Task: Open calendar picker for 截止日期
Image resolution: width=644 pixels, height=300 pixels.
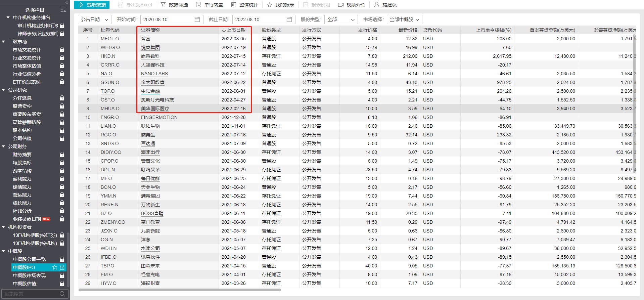Action: (289, 19)
